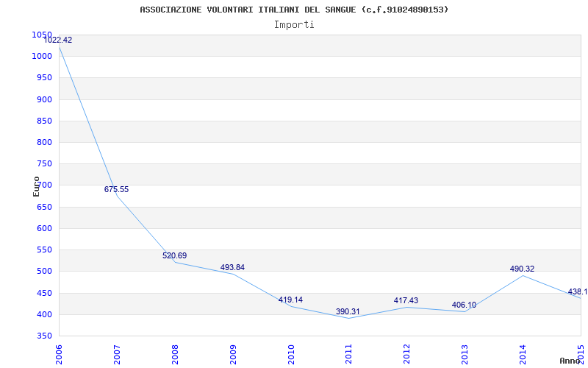
Task: Click the 'Importi' subtitle
Action: tap(294, 25)
